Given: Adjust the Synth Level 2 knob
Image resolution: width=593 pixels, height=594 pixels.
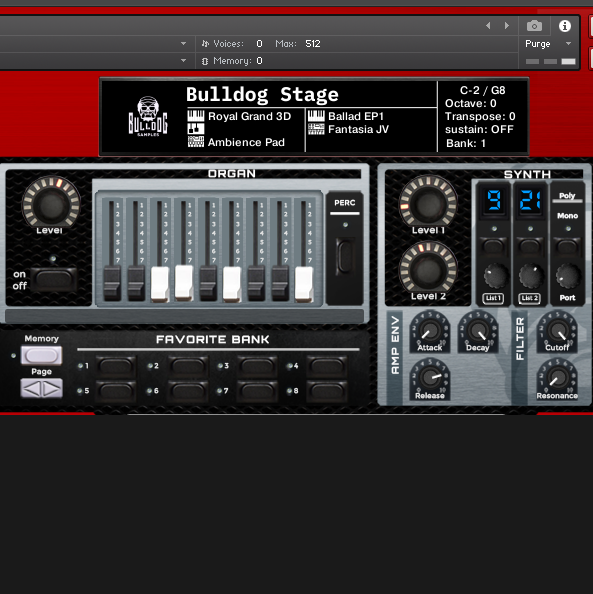Looking at the screenshot, I should coord(428,270).
